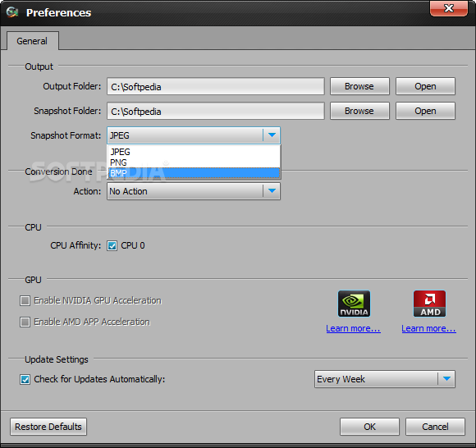Enable AMD APP Acceleration checkbox

(25, 322)
